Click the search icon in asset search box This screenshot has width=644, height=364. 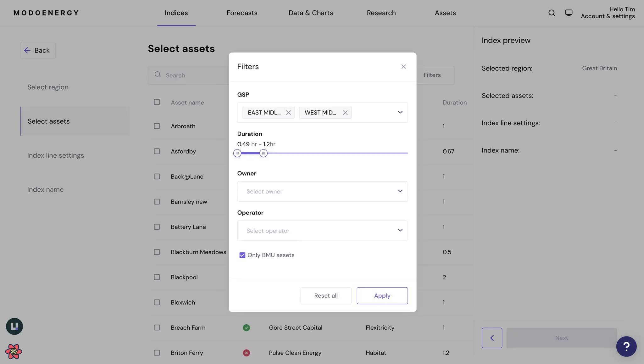158,75
